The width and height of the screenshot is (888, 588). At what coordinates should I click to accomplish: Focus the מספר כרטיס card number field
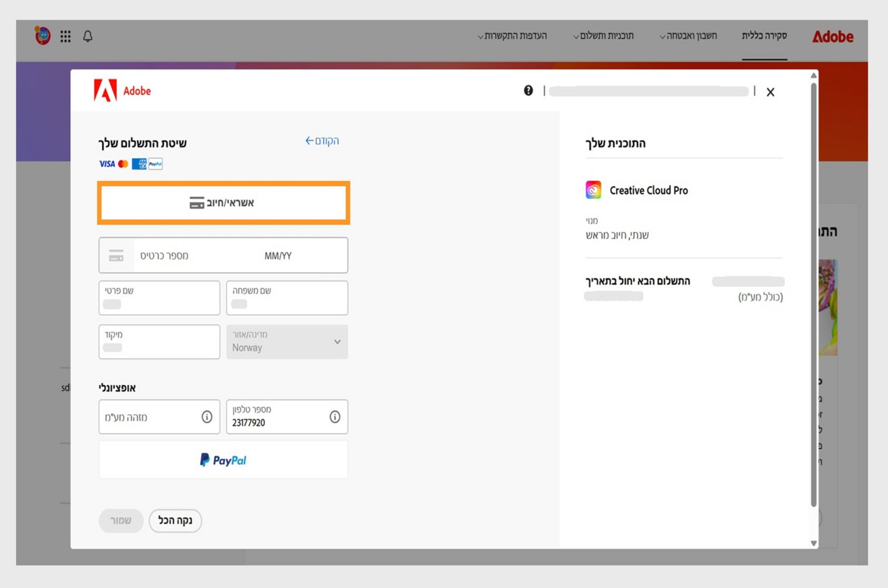pos(194,256)
